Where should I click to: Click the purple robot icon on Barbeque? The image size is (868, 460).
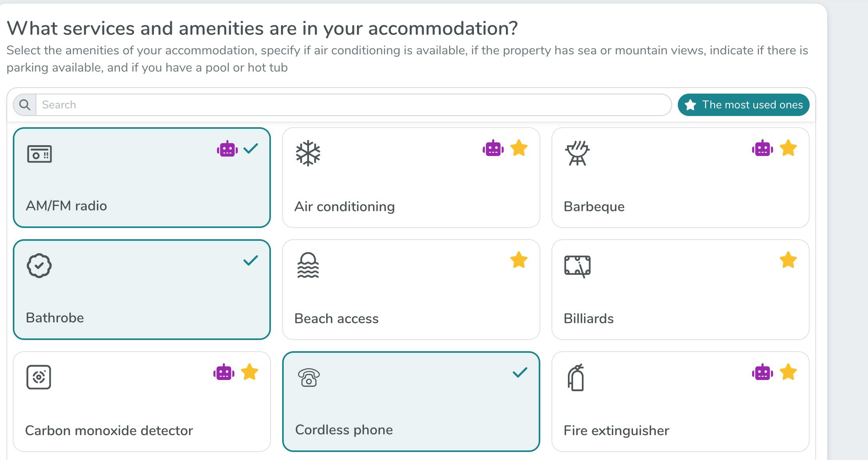tap(762, 148)
